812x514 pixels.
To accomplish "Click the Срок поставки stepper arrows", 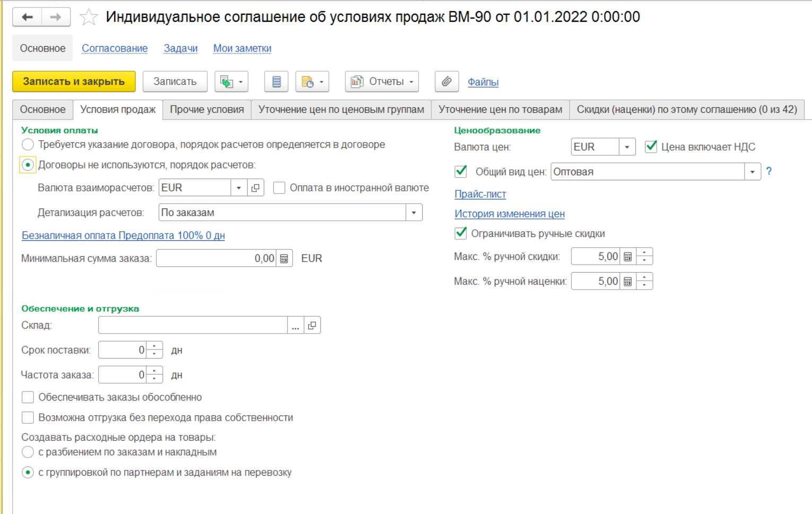I will coord(154,350).
